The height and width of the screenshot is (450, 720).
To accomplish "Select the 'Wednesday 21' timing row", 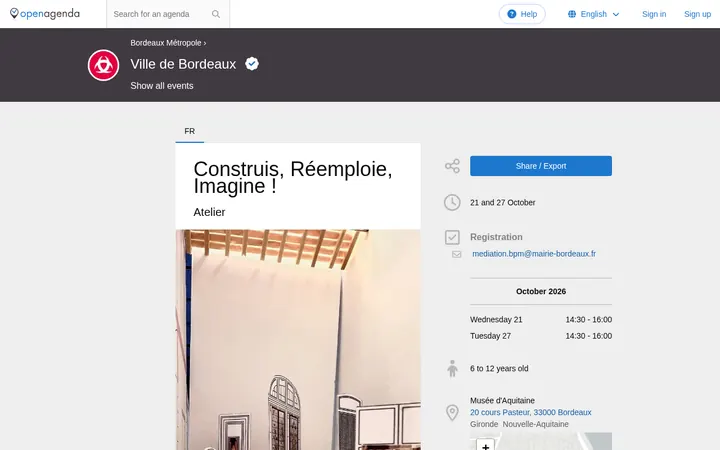I will click(540, 320).
